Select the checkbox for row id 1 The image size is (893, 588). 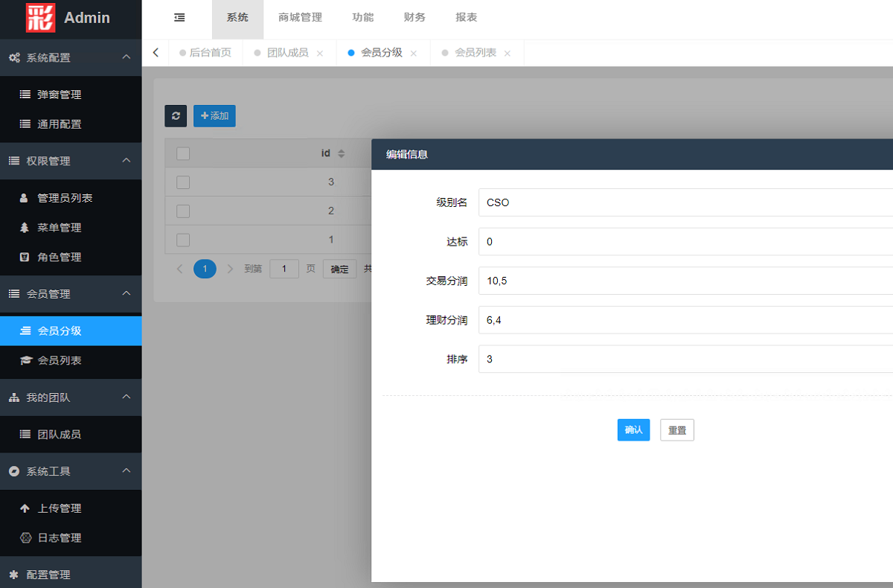(x=183, y=240)
